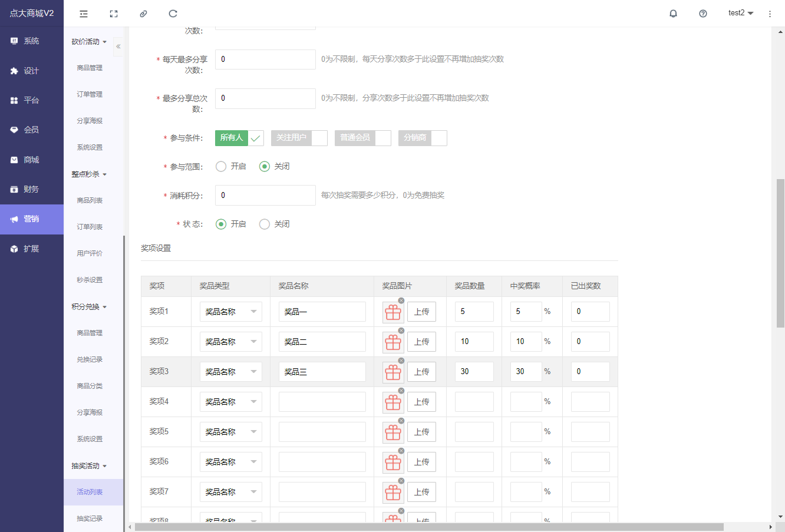Open the 会员 main menu

click(32, 130)
